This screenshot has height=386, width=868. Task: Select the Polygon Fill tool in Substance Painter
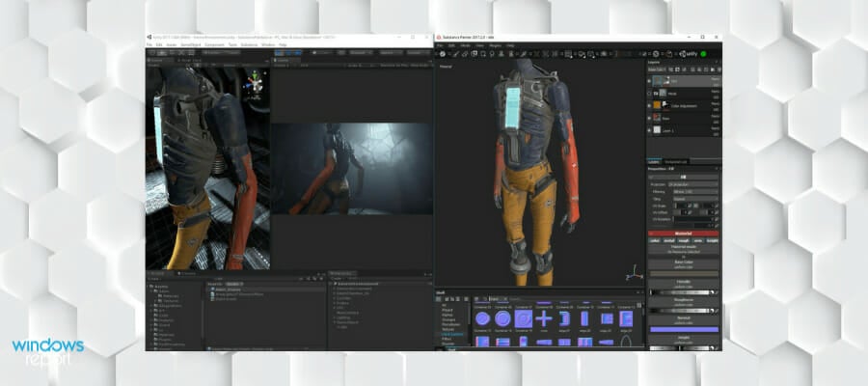click(x=483, y=54)
